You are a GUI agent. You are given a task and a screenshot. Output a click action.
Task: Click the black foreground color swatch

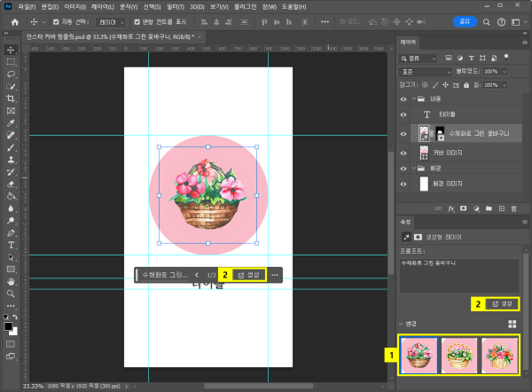[8, 326]
